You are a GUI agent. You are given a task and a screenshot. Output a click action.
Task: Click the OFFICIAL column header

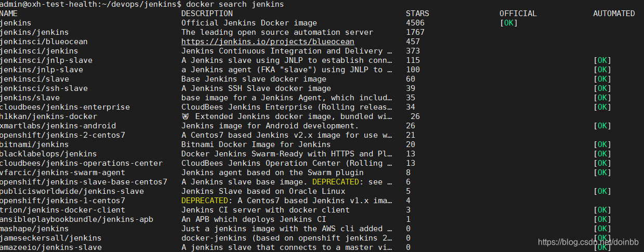tap(518, 14)
